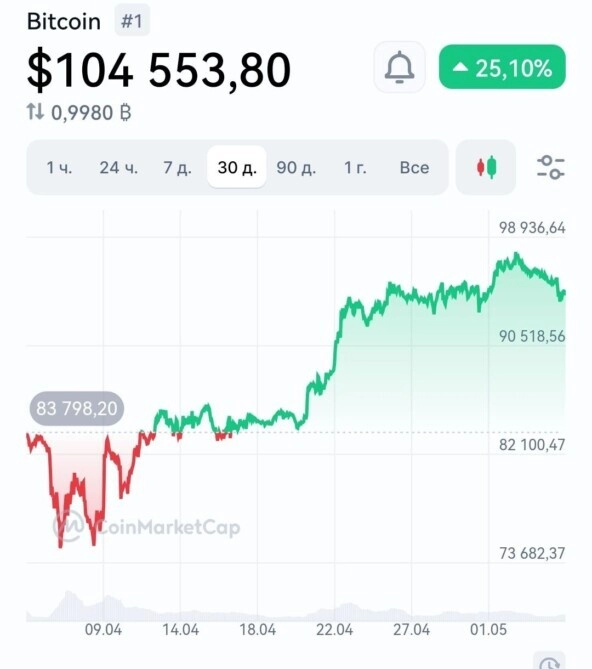Image resolution: width=592 pixels, height=669 pixels.
Task: Show the Все all-time range
Action: click(414, 167)
